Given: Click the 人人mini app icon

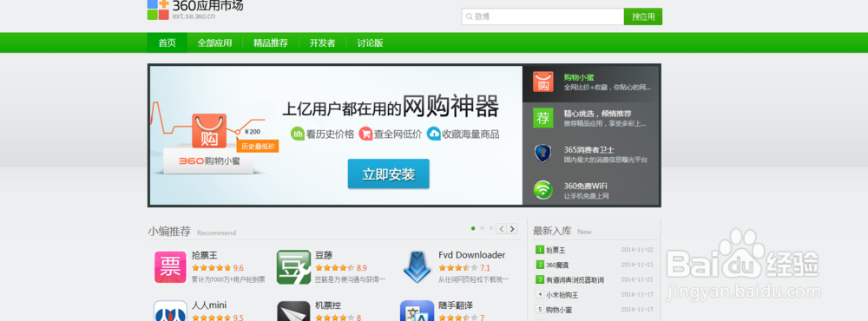Looking at the screenshot, I should click(x=170, y=311).
